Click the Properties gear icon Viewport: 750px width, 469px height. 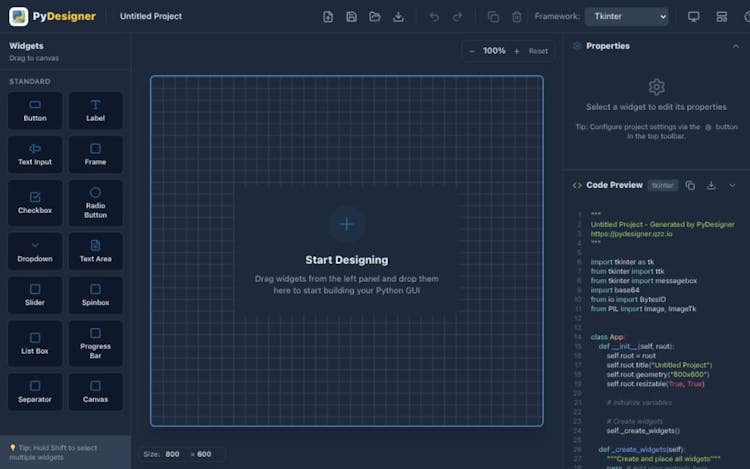656,87
